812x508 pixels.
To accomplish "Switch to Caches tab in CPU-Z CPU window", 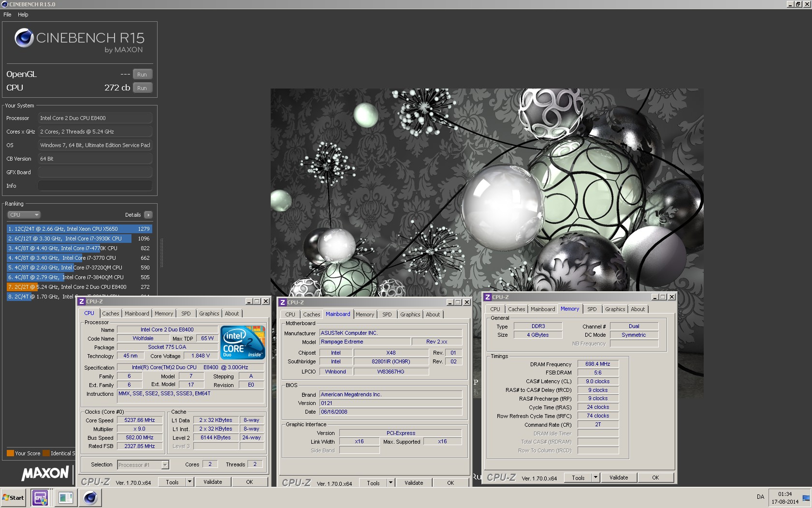I will tap(111, 314).
